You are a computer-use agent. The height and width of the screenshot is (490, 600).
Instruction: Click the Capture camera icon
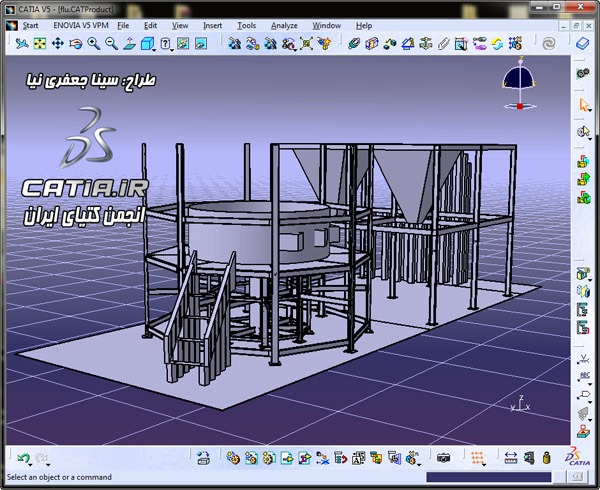pos(443,458)
